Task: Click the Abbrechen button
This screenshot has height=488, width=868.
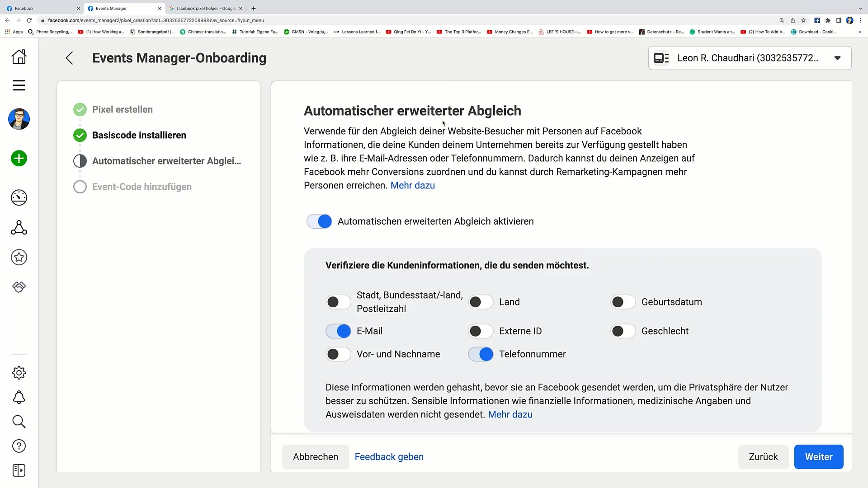Action: pos(316,457)
